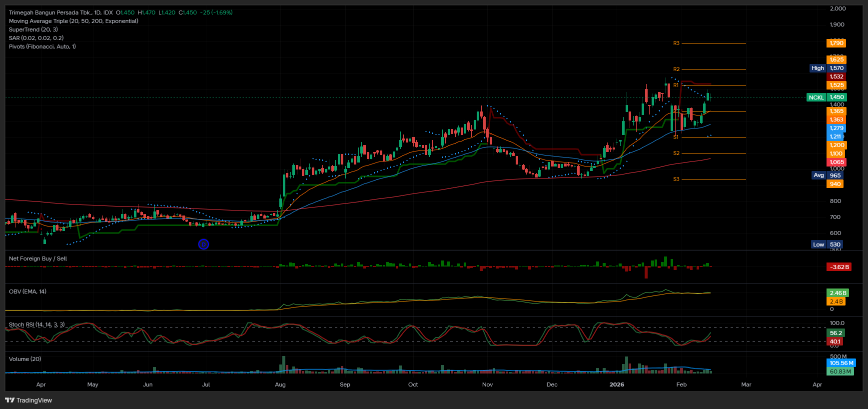Image resolution: width=868 pixels, height=409 pixels.
Task: Select the Pivots (Fibonacci, Auto, 1) legend
Action: pos(42,46)
